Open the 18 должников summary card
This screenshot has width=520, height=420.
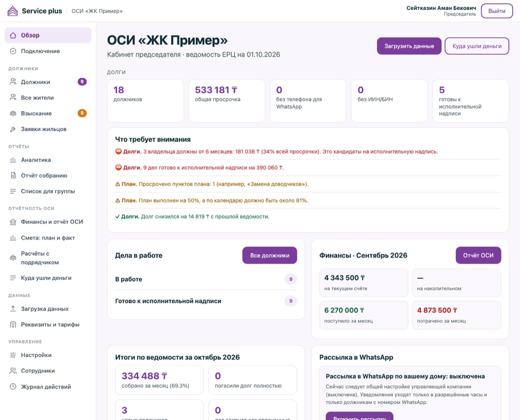[x=145, y=101]
